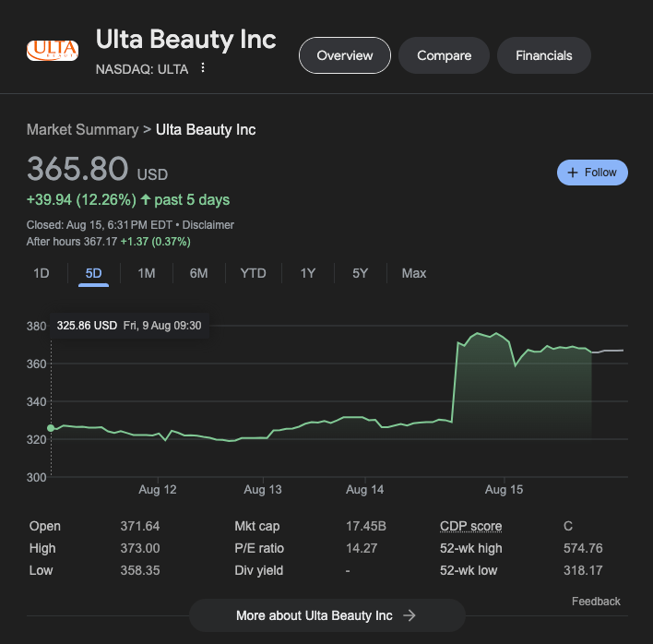653x644 pixels.
Task: Click the CDP score label
Action: point(470,526)
